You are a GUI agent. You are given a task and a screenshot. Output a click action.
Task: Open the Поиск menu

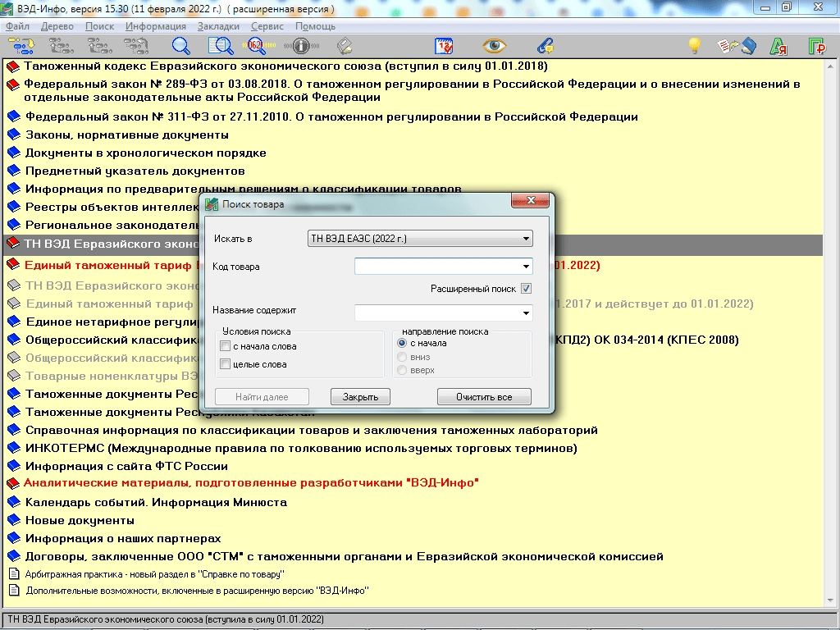(99, 26)
